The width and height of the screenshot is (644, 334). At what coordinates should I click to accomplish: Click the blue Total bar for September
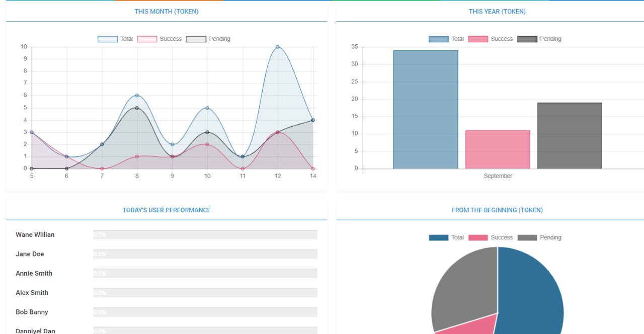pos(426,110)
